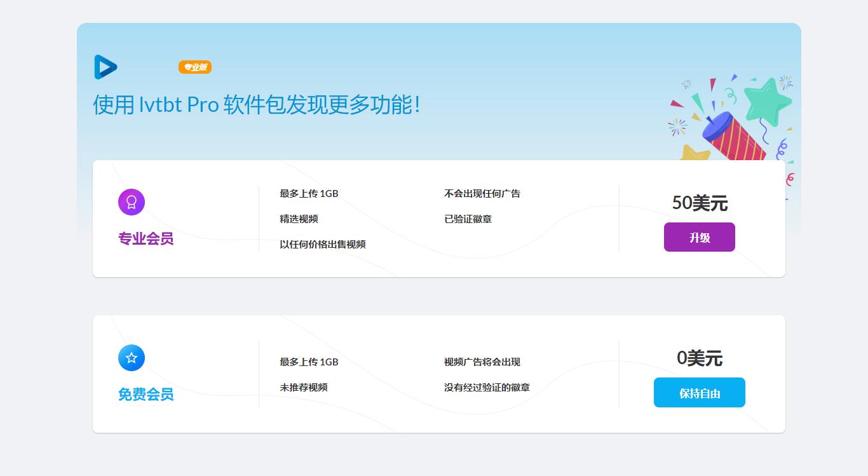Click the purple medal icon for 专业会员

click(132, 202)
